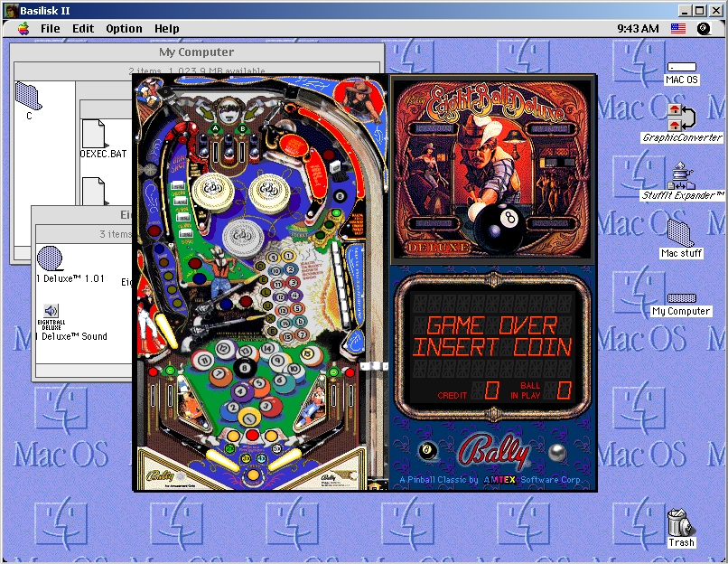Click the A rollover lane marker

click(215, 128)
